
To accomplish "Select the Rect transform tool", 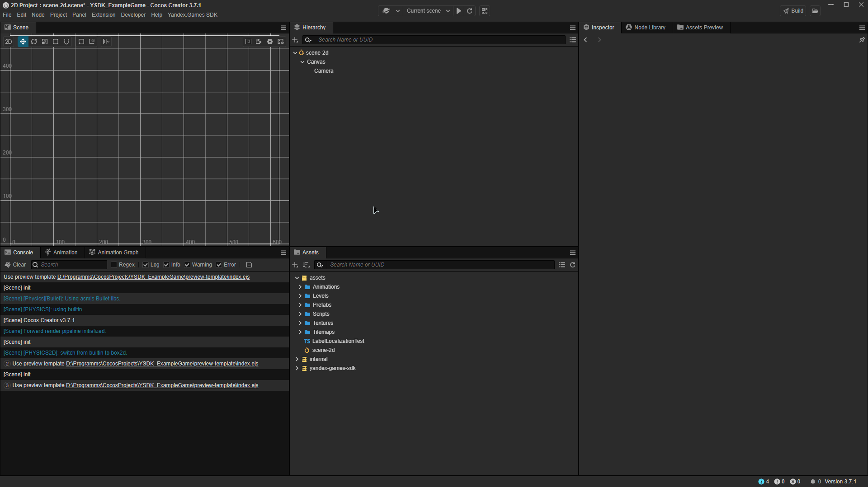I will point(56,42).
